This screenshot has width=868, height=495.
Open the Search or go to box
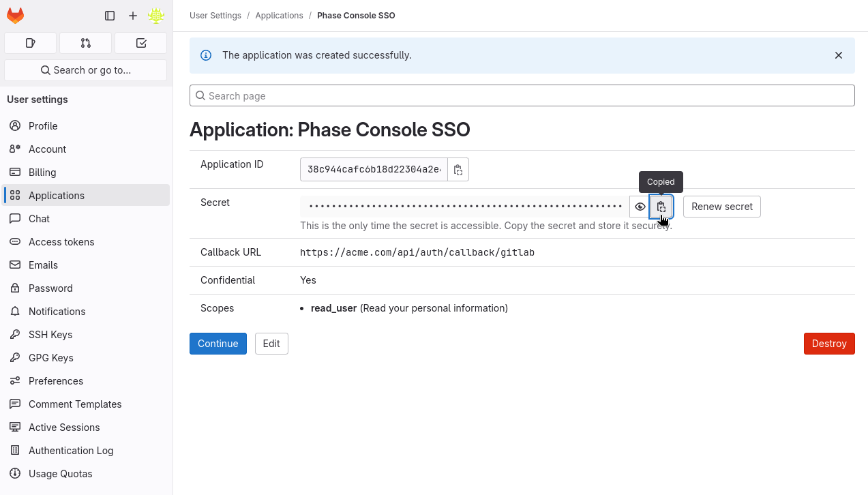pyautogui.click(x=85, y=70)
